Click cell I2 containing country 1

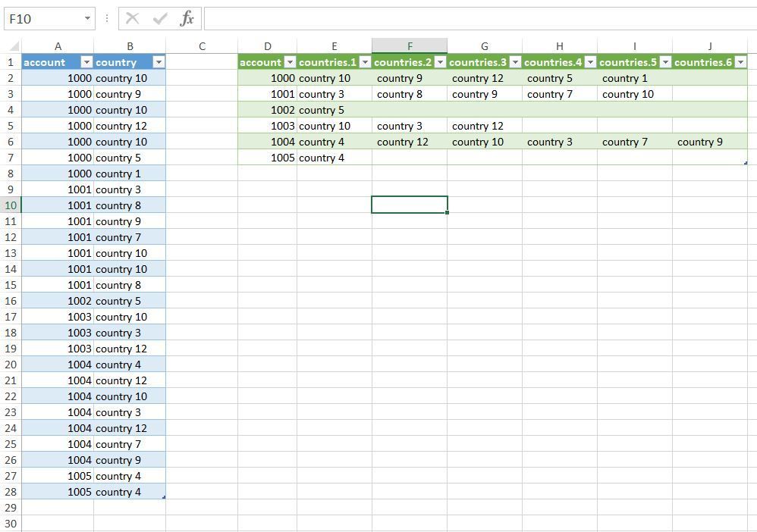634,78
